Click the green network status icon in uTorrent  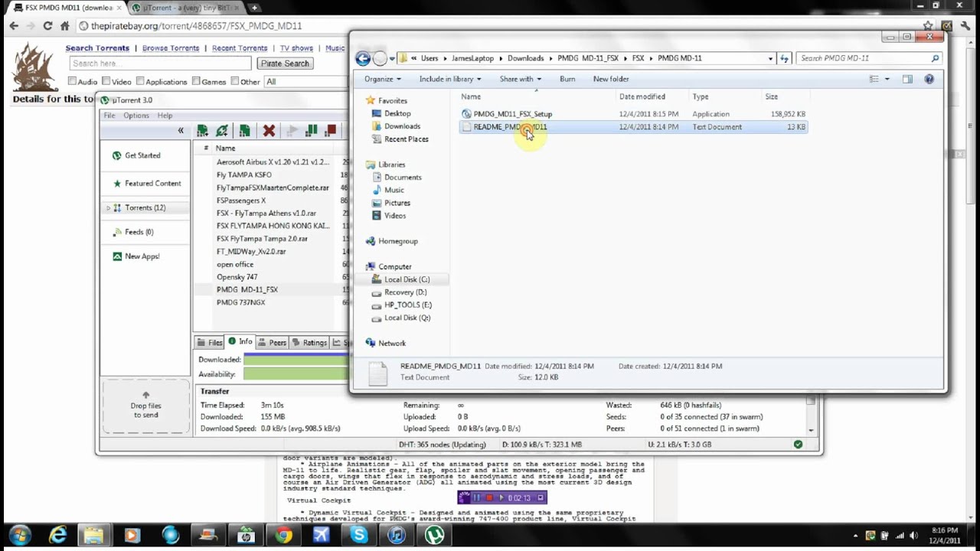click(798, 444)
